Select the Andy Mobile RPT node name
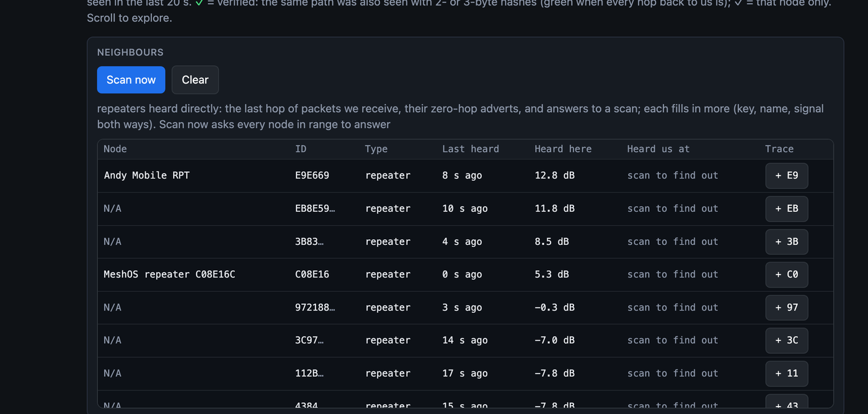The height and width of the screenshot is (414, 868). pyautogui.click(x=146, y=175)
